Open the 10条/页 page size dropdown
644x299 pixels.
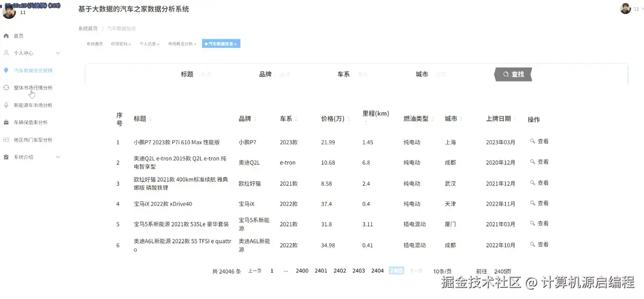pyautogui.click(x=442, y=271)
